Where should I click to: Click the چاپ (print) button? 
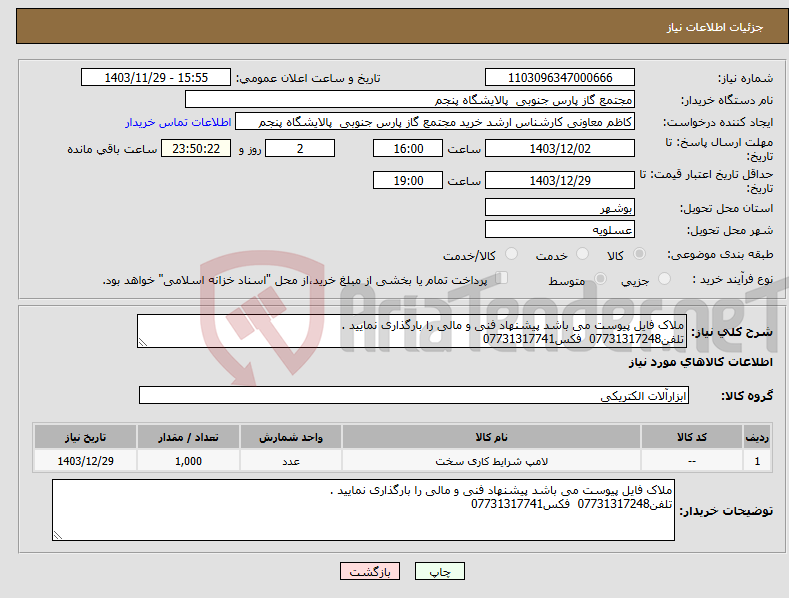(x=439, y=571)
